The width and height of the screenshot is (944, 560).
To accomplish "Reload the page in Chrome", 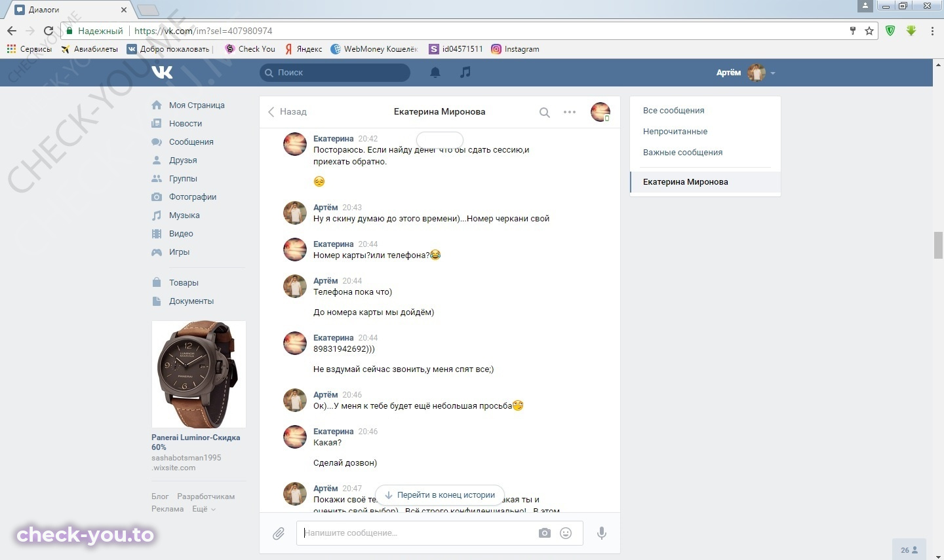I will pos(48,31).
